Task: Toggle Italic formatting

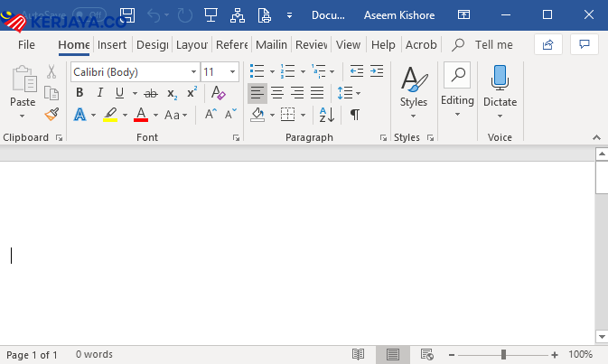Action: tap(99, 93)
